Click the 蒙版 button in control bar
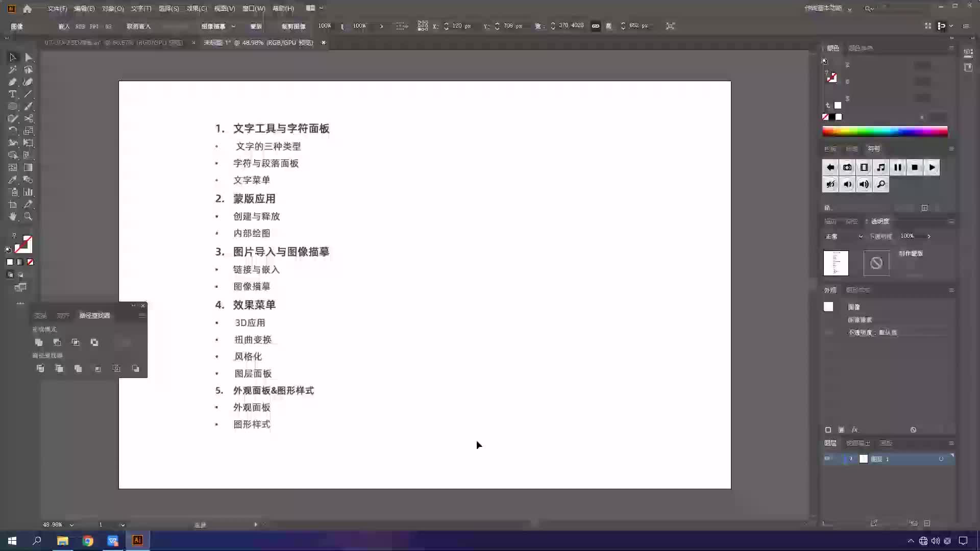 [x=256, y=26]
